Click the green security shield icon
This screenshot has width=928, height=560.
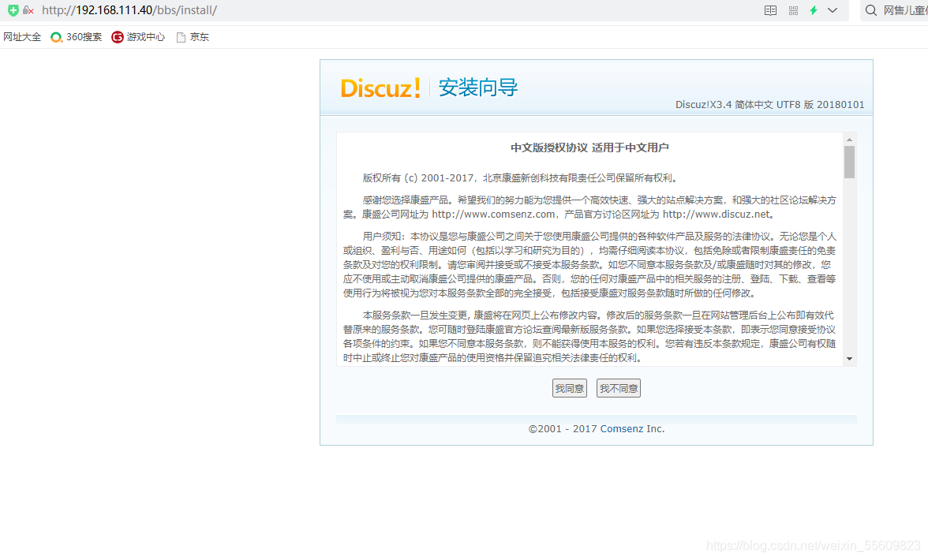pyautogui.click(x=13, y=10)
